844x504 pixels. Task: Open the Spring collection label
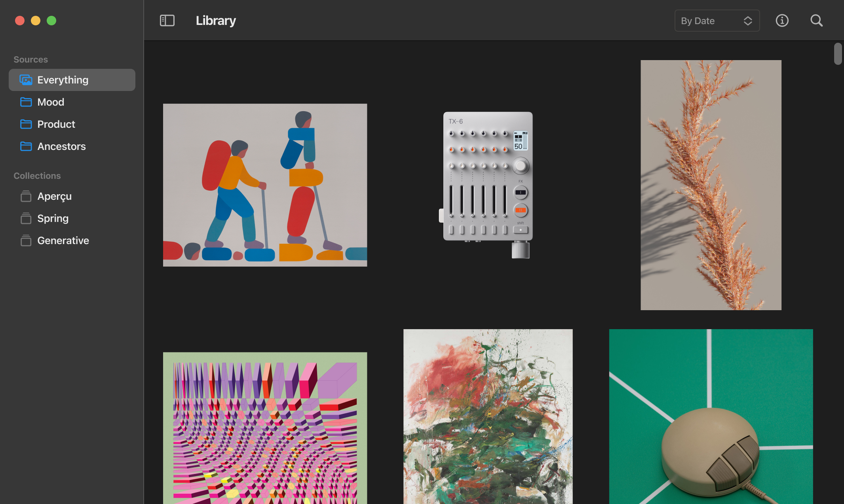(x=53, y=218)
